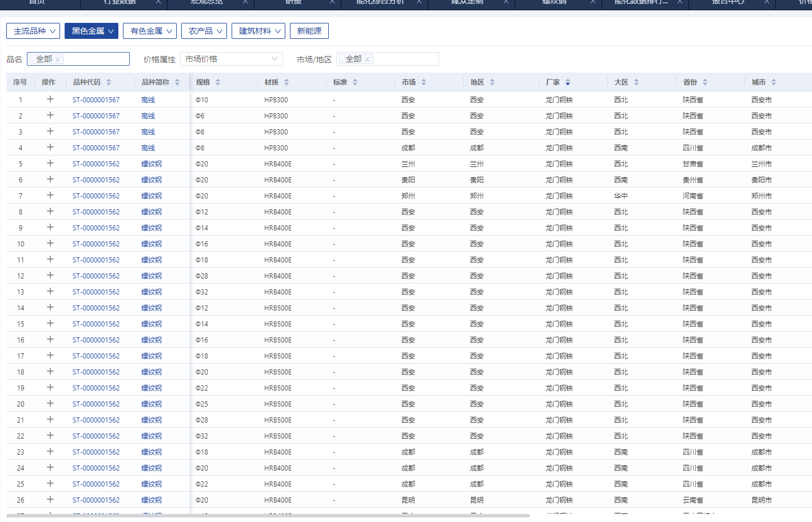Sort by the 标准 column sort arrows
Screen dimensions: 812x522
[x=355, y=82]
